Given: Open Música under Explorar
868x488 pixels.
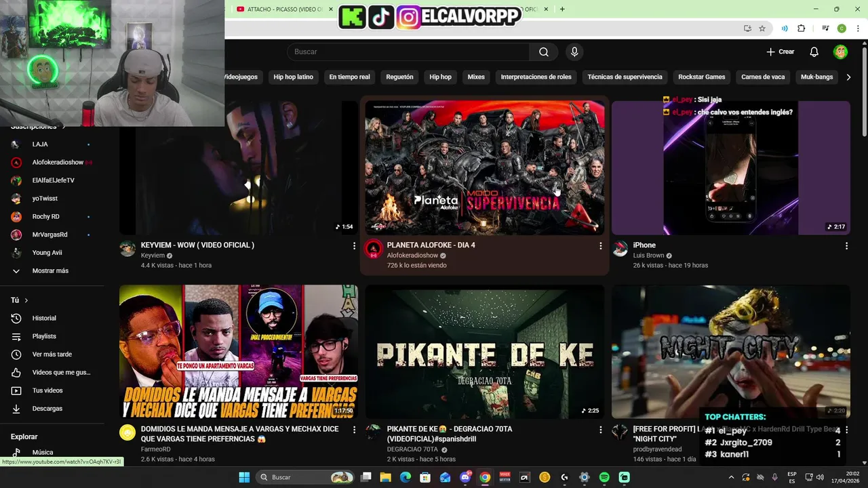Looking at the screenshot, I should [42, 452].
